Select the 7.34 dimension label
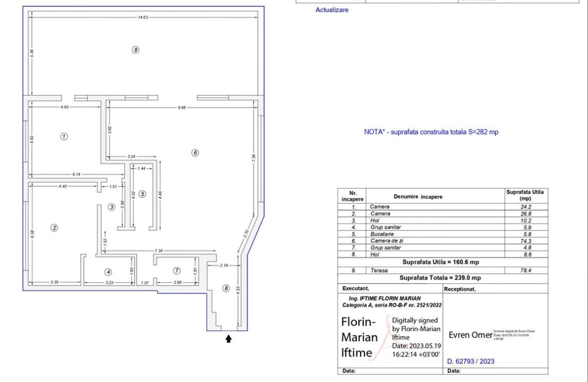 coord(159,250)
